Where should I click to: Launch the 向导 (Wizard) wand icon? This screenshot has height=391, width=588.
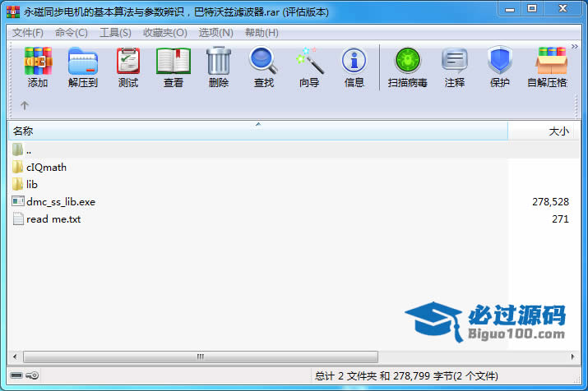pos(309,60)
